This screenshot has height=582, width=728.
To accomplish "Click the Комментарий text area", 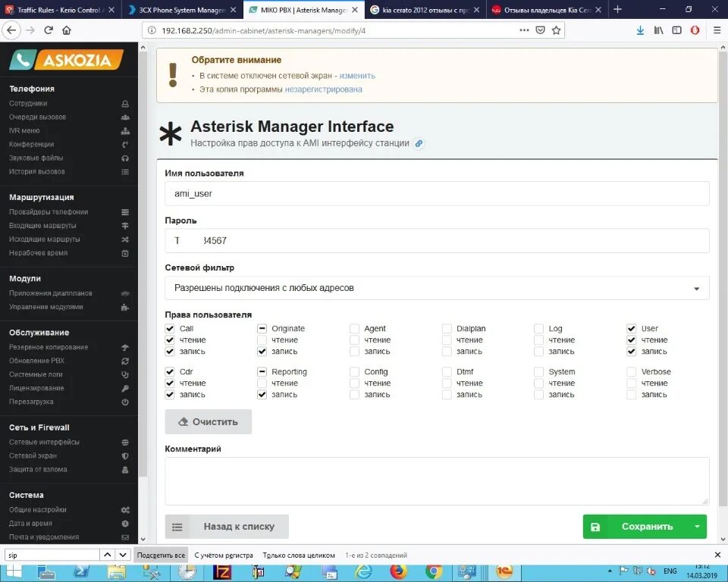I will (437, 481).
